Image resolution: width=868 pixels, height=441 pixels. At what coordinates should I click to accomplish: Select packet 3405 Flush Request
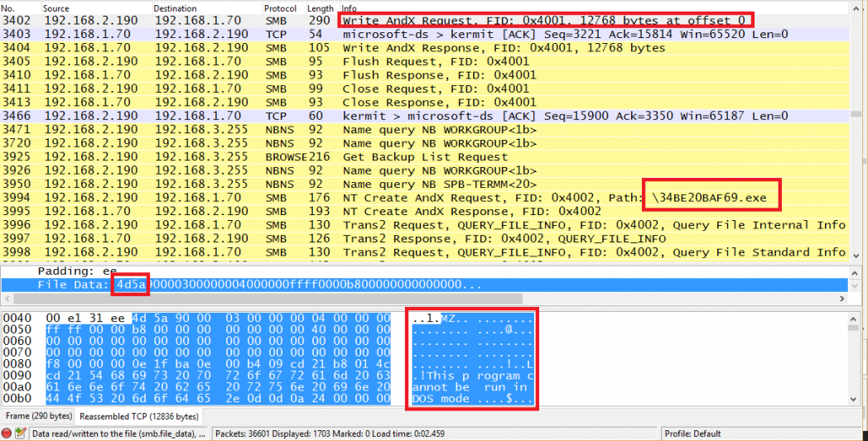425,61
